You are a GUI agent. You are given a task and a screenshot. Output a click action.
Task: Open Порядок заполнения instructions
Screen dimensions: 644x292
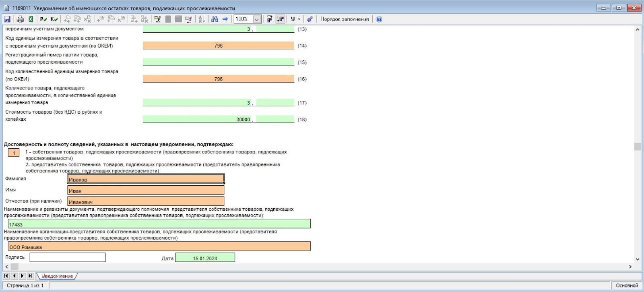pyautogui.click(x=344, y=19)
